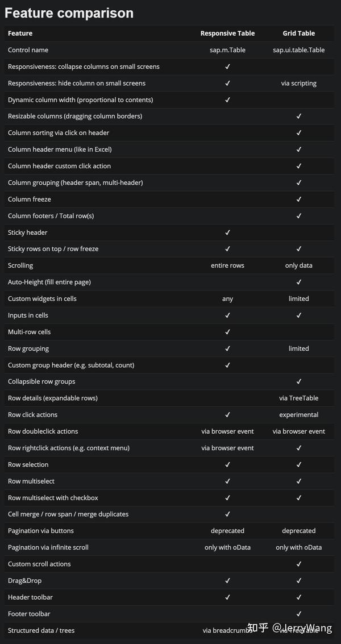Click the Feature comparison heading
Viewport: 341px width, 644px height.
tap(69, 13)
